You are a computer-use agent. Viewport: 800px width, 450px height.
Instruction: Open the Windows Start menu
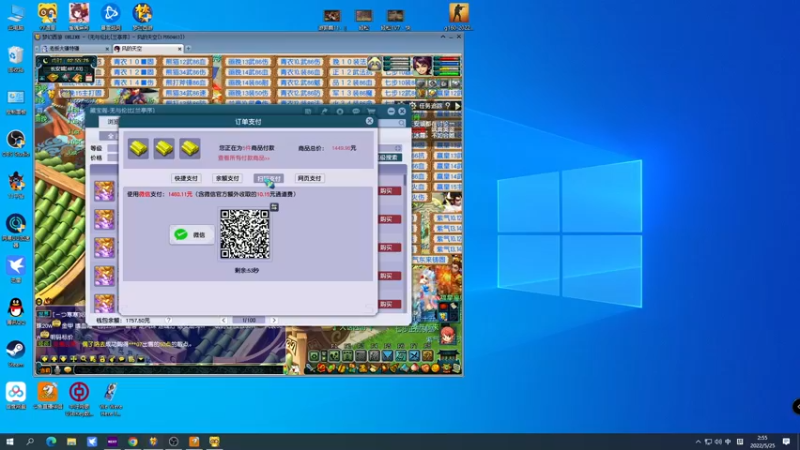[10, 441]
